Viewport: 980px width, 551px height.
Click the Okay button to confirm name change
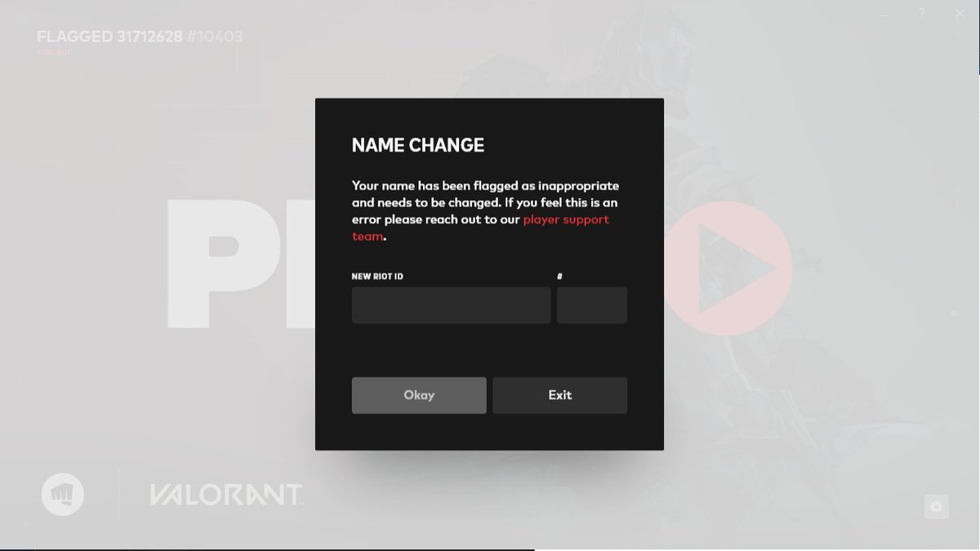[x=418, y=394]
